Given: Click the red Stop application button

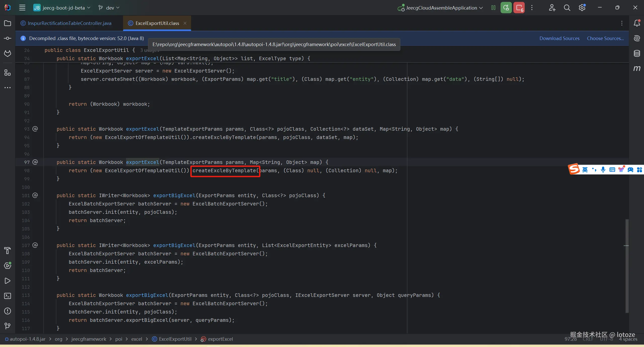Looking at the screenshot, I should [x=519, y=8].
